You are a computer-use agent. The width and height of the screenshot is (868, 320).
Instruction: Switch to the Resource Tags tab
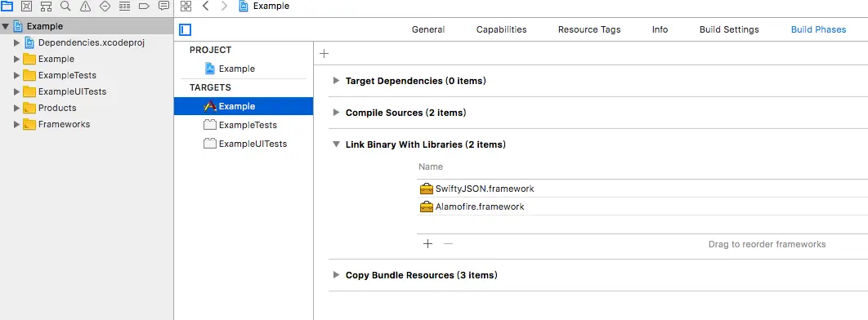coord(589,30)
